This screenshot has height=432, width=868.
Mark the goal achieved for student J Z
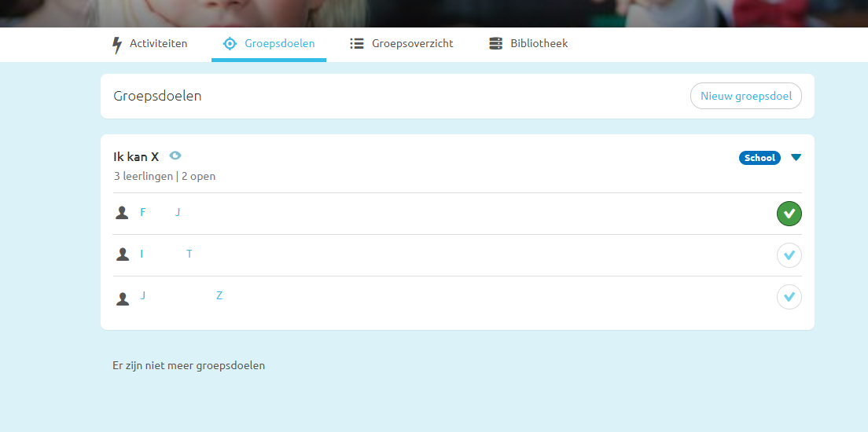click(x=789, y=297)
